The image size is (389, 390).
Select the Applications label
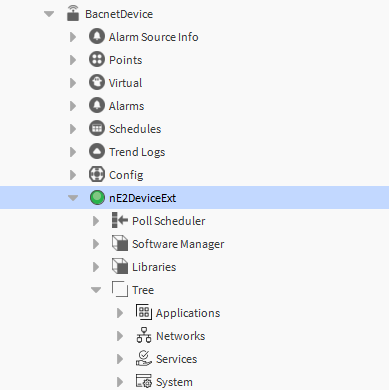188,313
